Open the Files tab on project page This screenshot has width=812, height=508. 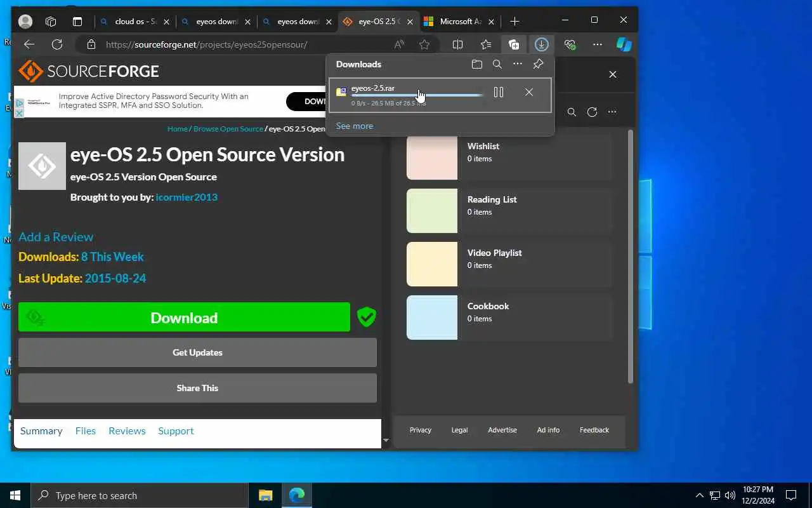pyautogui.click(x=86, y=431)
